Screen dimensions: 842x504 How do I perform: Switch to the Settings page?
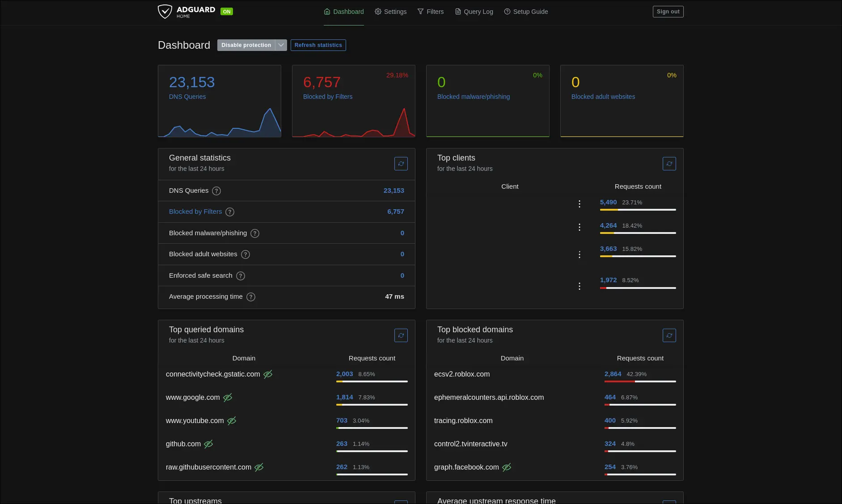click(x=390, y=12)
